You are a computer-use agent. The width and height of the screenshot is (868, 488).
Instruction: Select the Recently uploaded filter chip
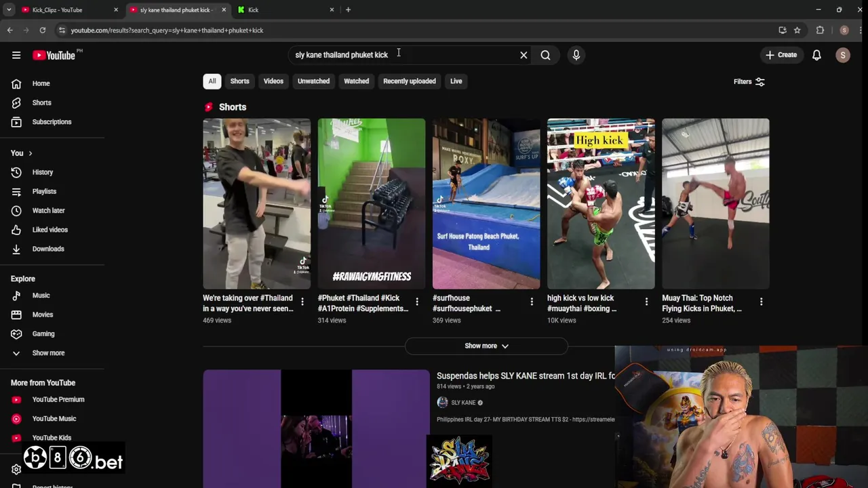click(410, 81)
